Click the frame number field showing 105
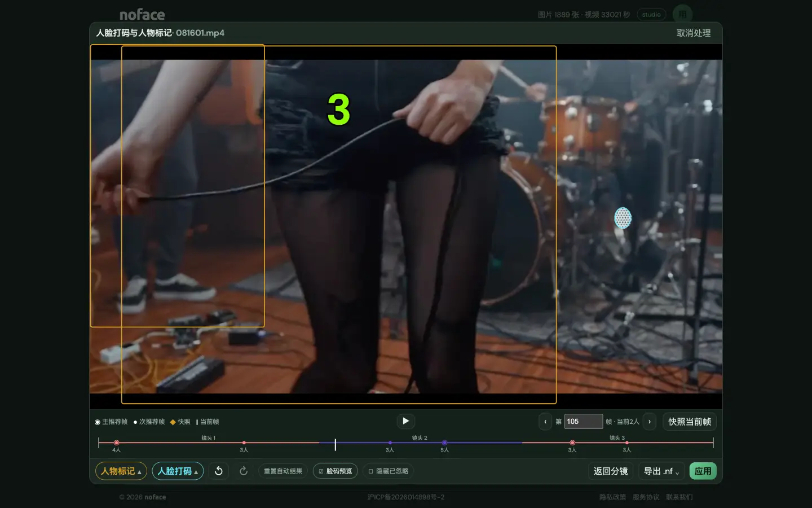 click(584, 422)
